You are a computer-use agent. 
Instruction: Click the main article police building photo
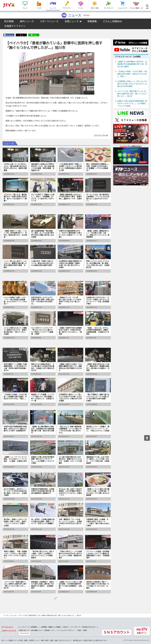57,73
